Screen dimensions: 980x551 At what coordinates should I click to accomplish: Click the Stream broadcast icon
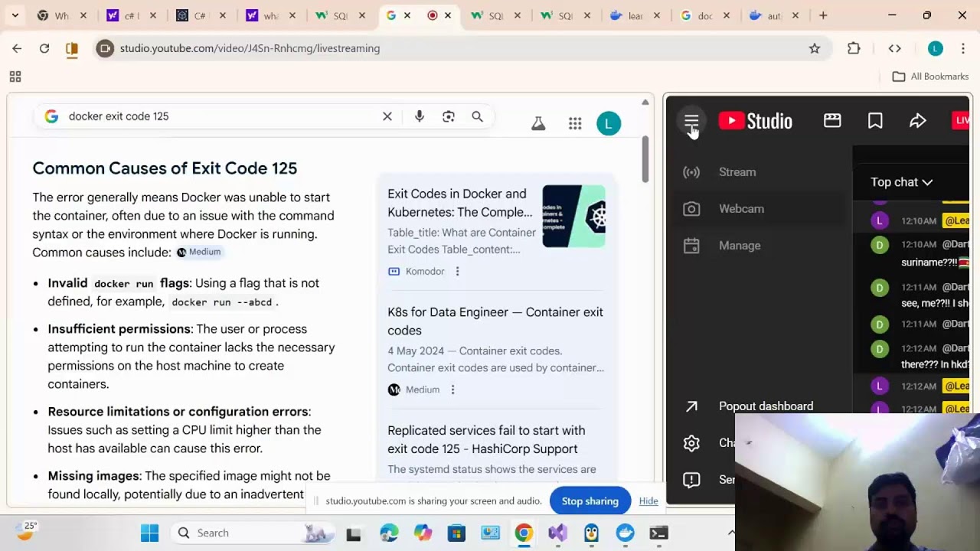tap(691, 172)
